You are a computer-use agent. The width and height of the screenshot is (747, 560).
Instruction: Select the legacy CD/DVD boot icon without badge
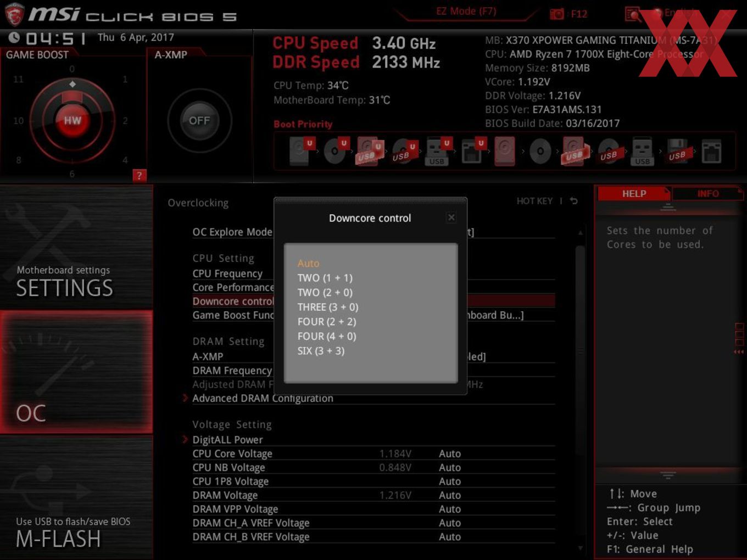pos(540,152)
